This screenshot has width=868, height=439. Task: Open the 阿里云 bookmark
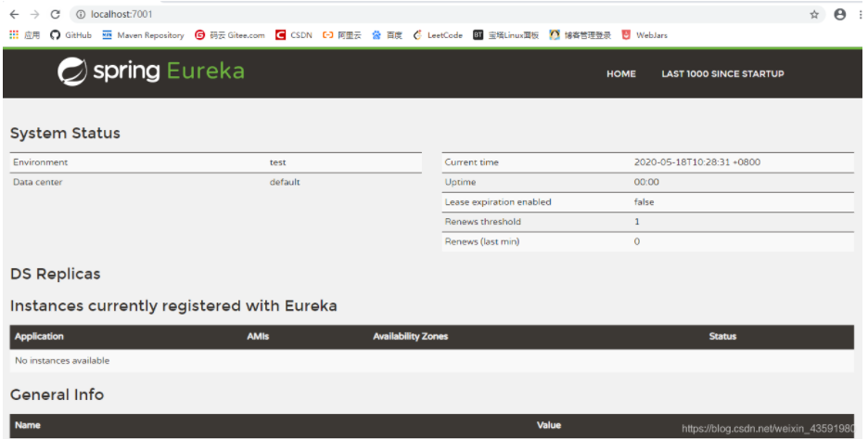[x=342, y=35]
